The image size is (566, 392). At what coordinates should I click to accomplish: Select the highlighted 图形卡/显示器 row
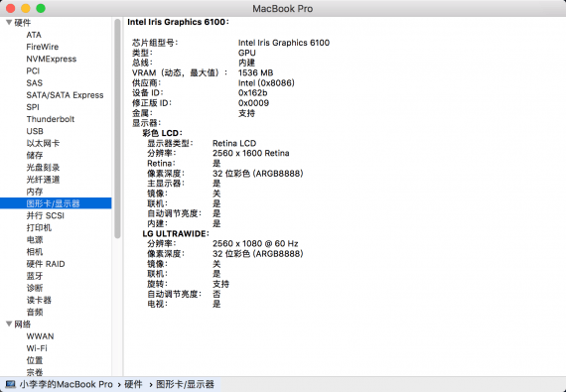(56, 203)
